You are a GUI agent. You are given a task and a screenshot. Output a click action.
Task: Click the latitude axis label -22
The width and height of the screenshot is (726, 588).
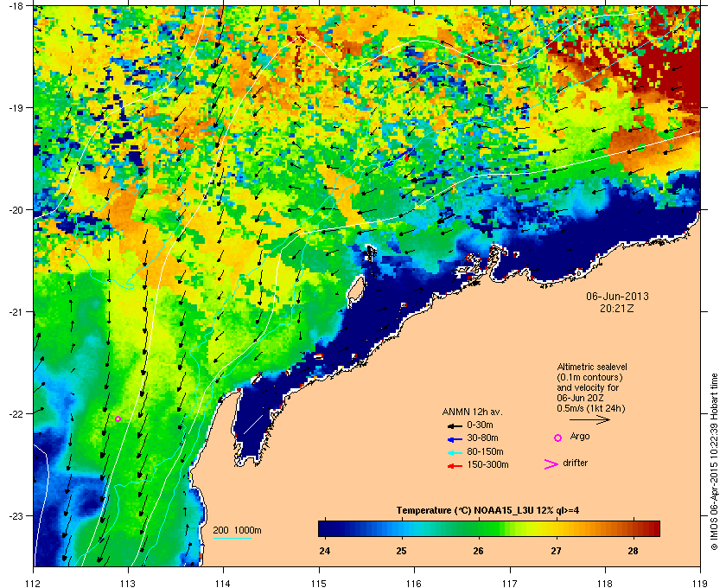coord(16,414)
